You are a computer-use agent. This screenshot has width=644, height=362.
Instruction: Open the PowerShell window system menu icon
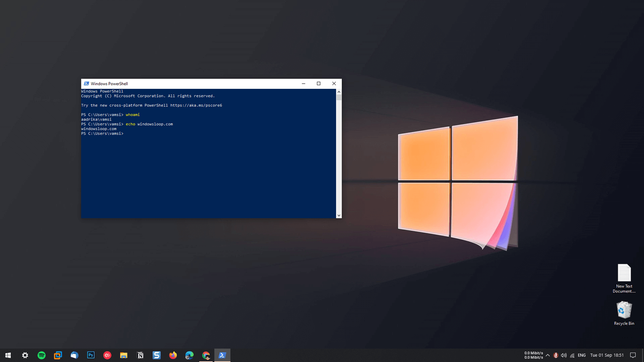click(x=86, y=83)
